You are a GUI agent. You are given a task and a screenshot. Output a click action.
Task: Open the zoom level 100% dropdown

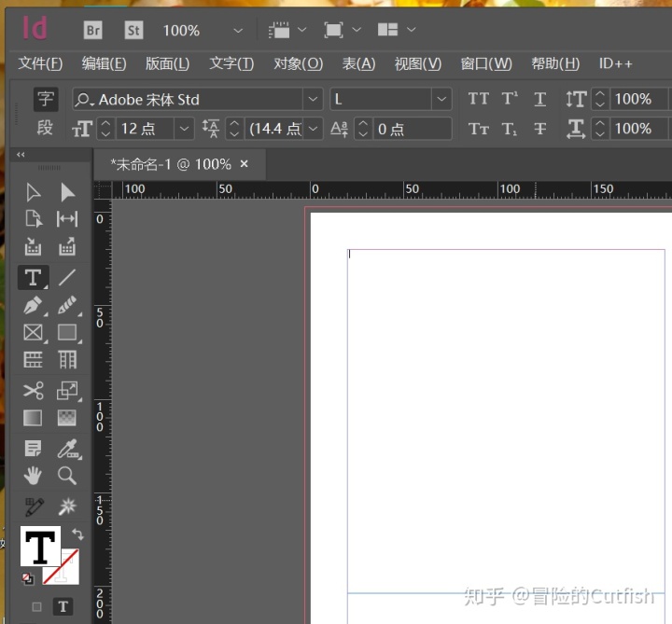[238, 31]
